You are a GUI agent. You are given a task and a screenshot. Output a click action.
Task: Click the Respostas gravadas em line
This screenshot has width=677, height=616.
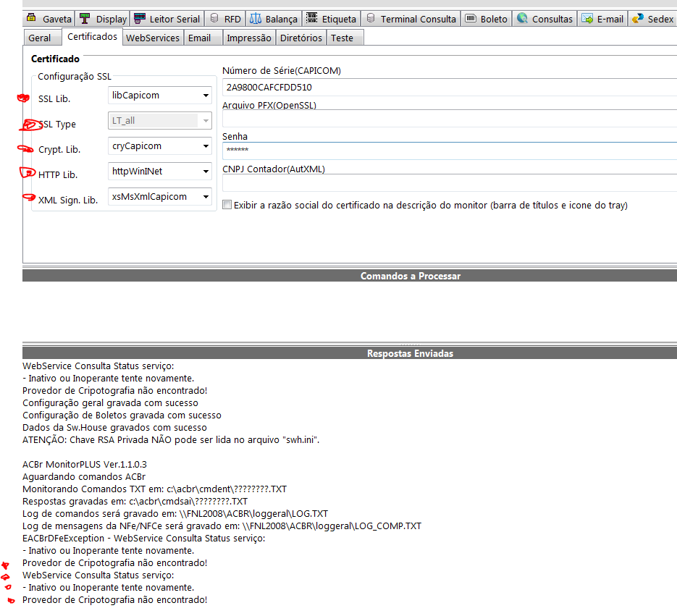[x=135, y=501]
